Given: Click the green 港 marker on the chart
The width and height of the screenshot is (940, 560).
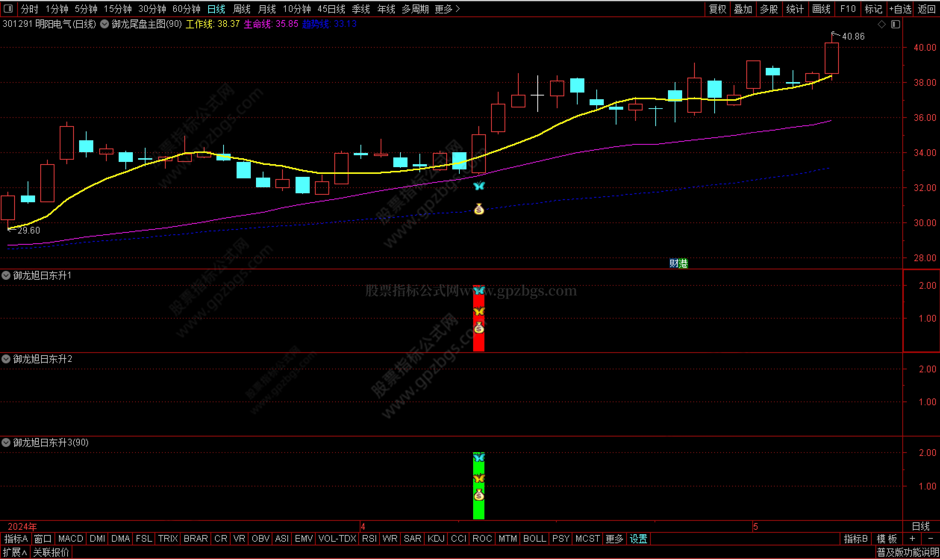Looking at the screenshot, I should 683,263.
